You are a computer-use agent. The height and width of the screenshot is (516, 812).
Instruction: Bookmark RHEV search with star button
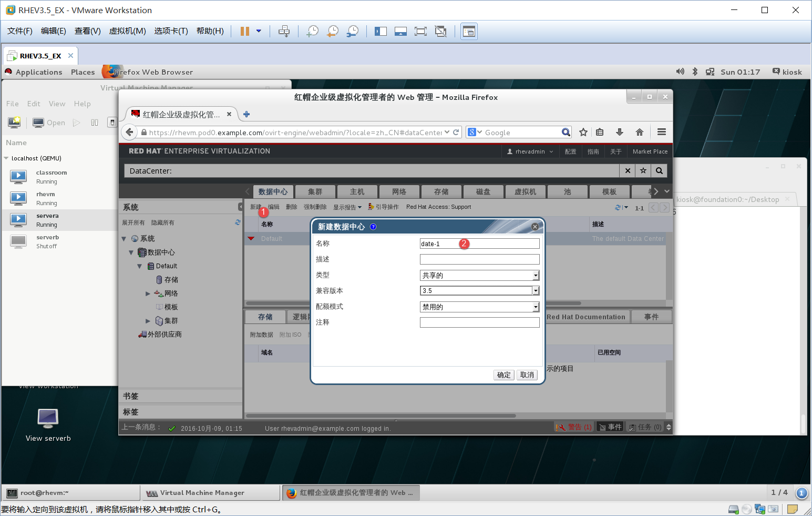643,170
